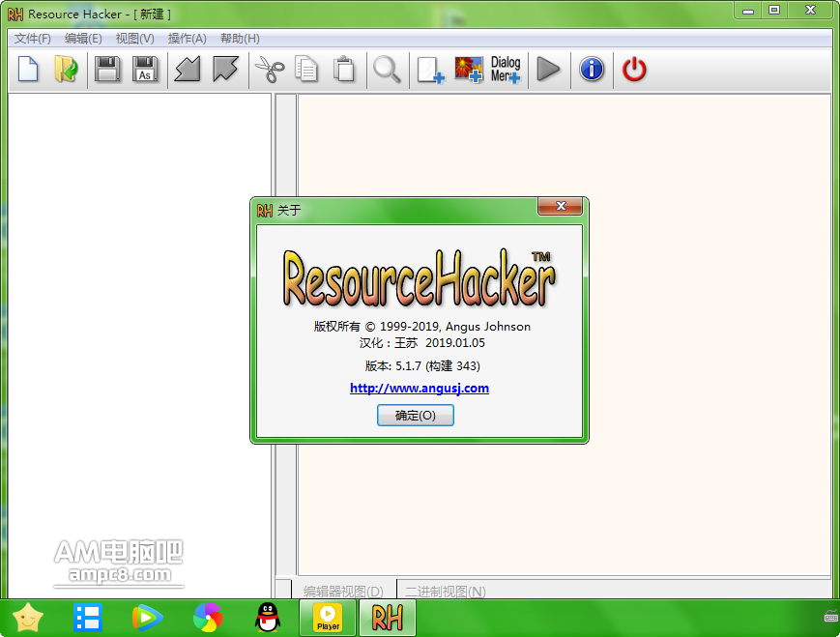Switch to the Player taskbar app
The height and width of the screenshot is (637, 840).
click(x=328, y=618)
